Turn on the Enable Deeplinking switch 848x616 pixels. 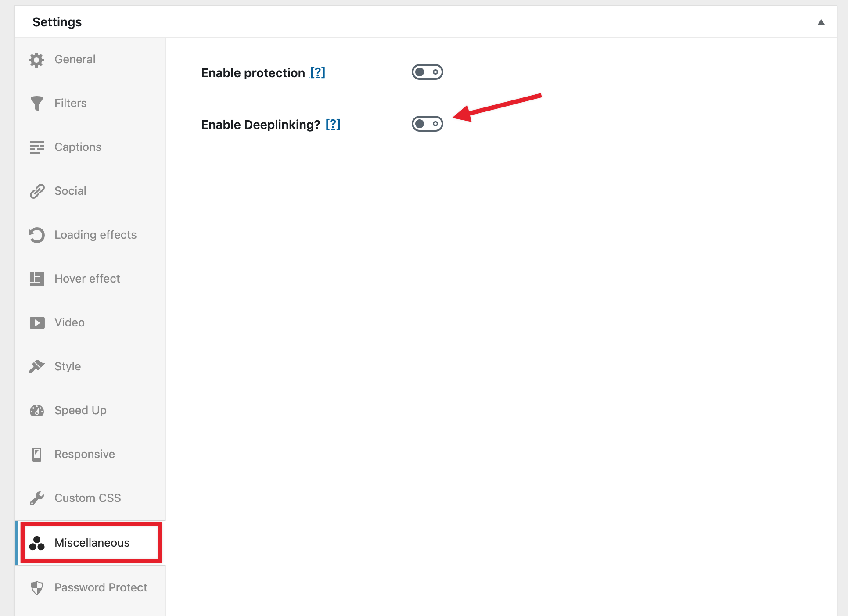click(427, 124)
